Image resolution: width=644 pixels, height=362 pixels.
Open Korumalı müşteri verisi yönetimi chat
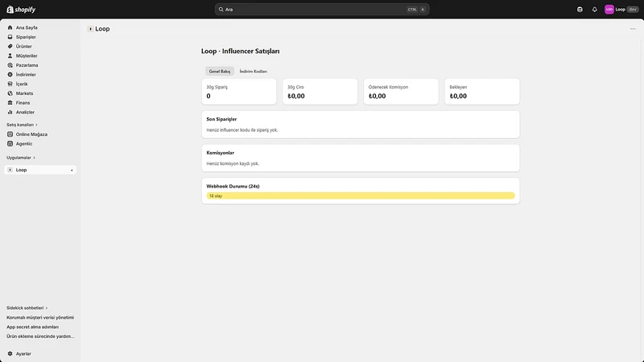(x=40, y=318)
